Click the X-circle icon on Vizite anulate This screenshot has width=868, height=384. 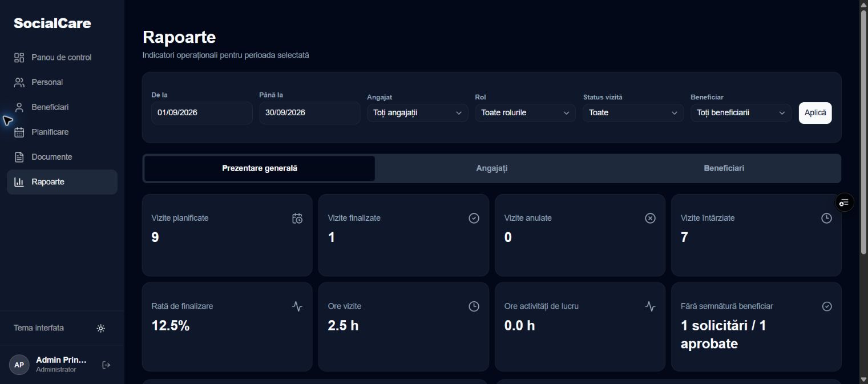pyautogui.click(x=650, y=218)
